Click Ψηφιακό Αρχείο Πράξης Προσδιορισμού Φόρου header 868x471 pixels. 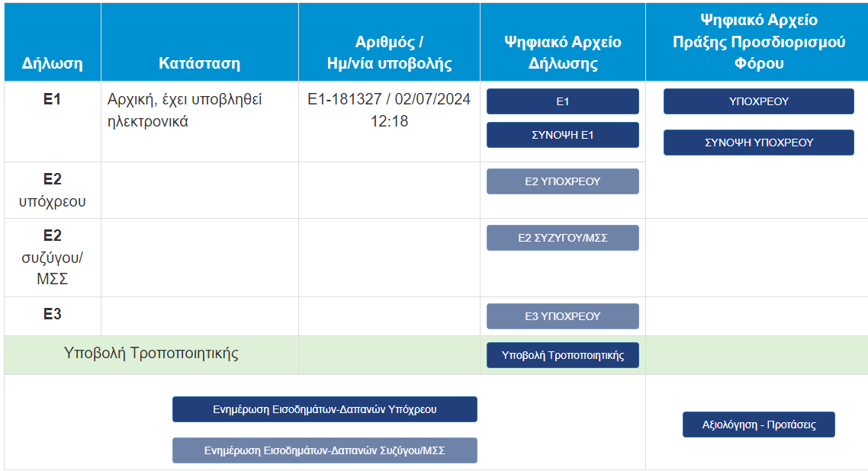(x=758, y=42)
